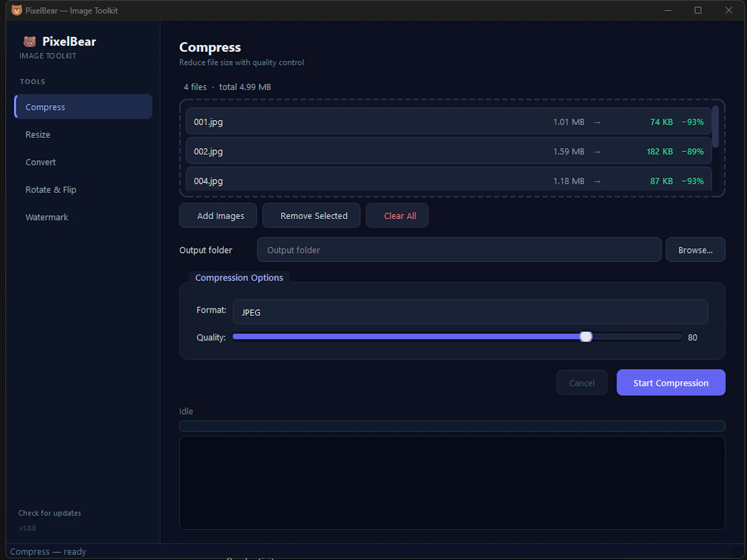
Task: Click the PixelBear bear logo in the sidebar
Action: point(30,42)
